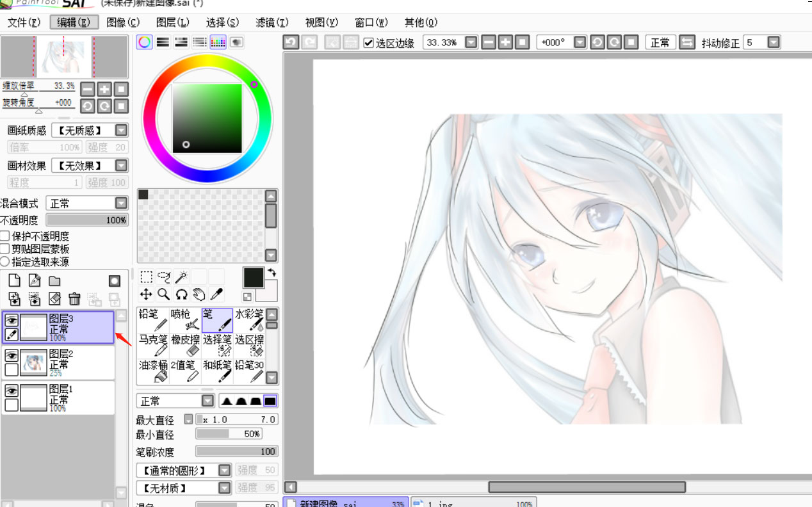This screenshot has width=812, height=507.
Task: Select the 马克笔 marker tool
Action: pos(153,345)
